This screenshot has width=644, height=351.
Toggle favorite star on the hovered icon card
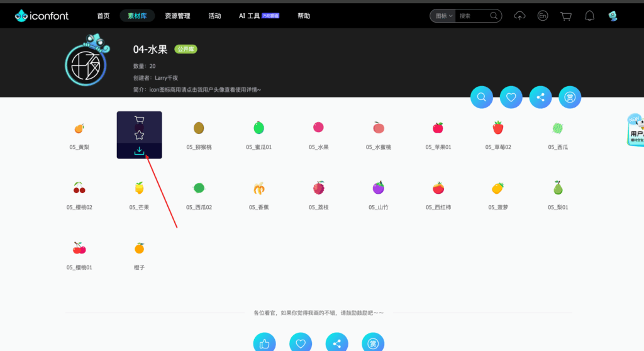(x=139, y=135)
